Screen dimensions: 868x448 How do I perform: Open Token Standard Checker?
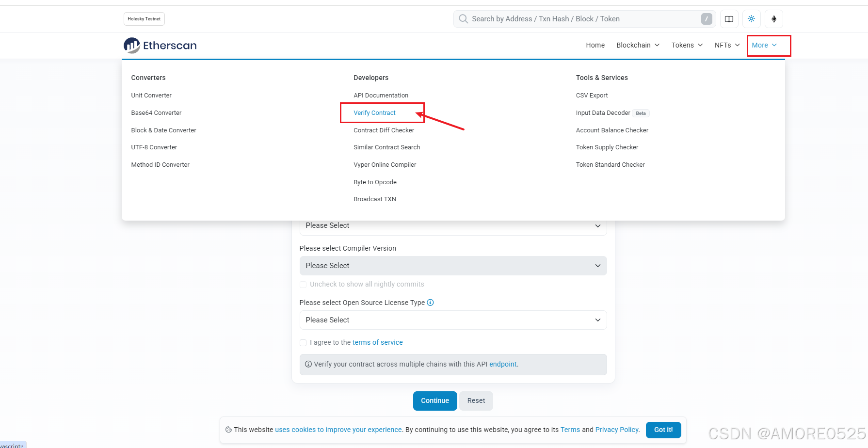pyautogui.click(x=610, y=165)
